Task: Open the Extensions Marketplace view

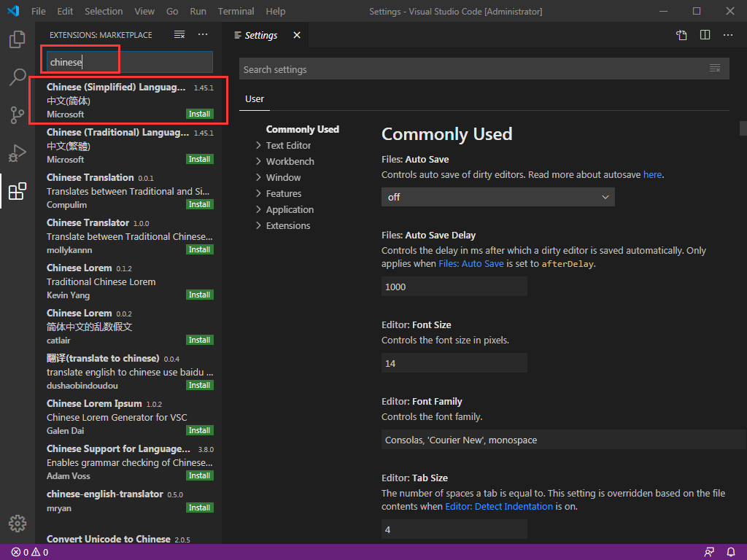Action: coord(17,192)
